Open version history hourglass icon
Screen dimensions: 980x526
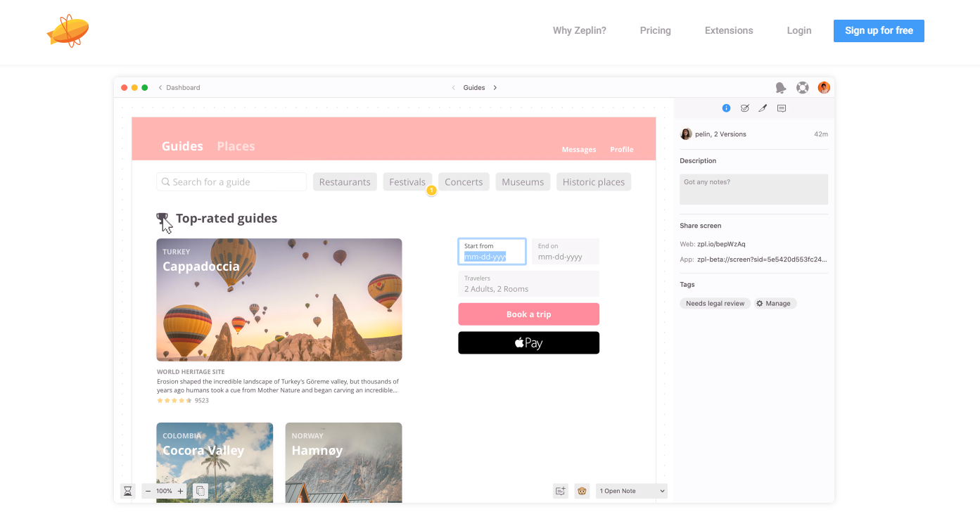click(127, 491)
